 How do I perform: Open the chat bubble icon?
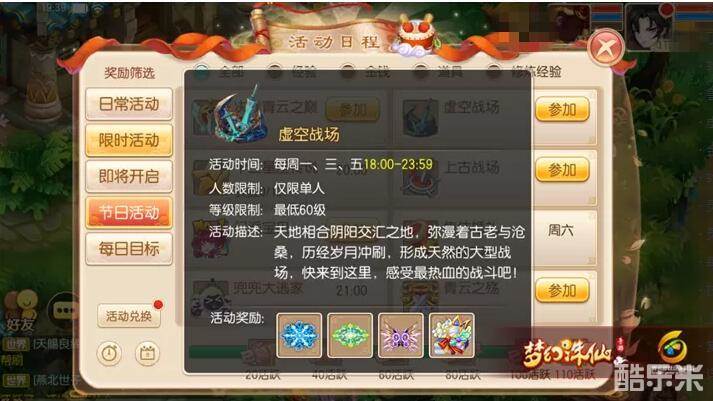(64, 311)
